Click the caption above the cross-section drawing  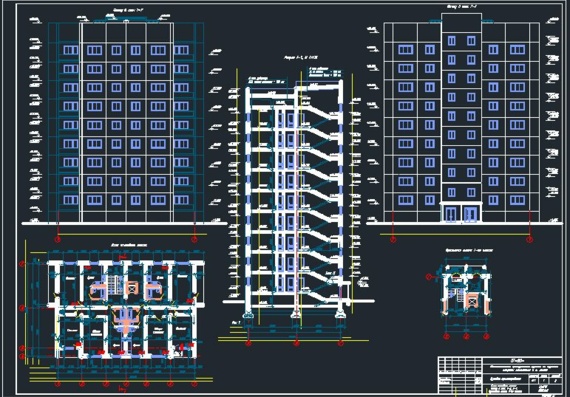[x=296, y=58]
